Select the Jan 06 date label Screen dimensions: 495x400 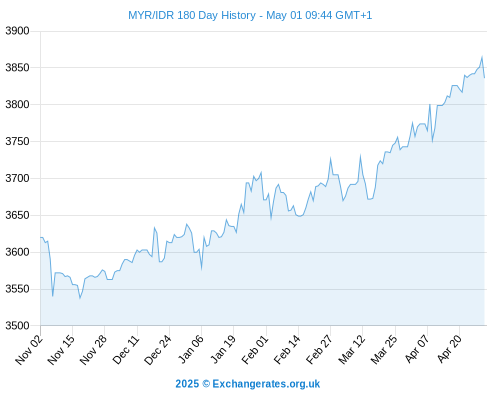(191, 349)
